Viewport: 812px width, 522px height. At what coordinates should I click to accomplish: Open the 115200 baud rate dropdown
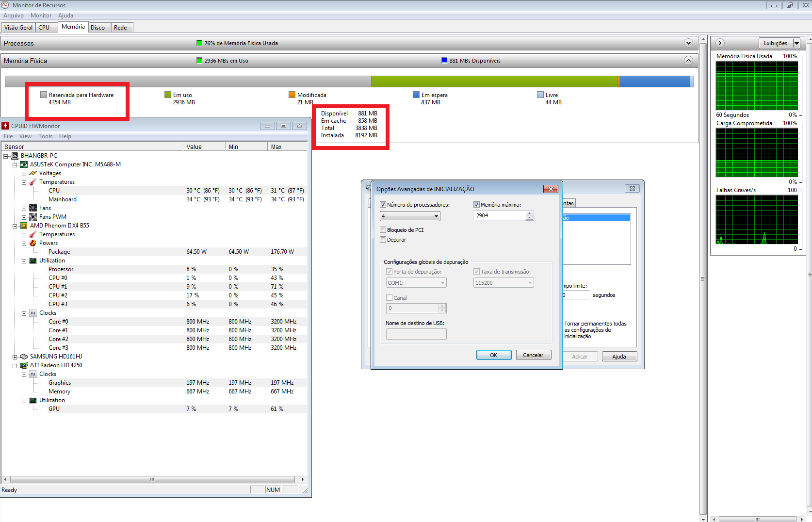(503, 283)
